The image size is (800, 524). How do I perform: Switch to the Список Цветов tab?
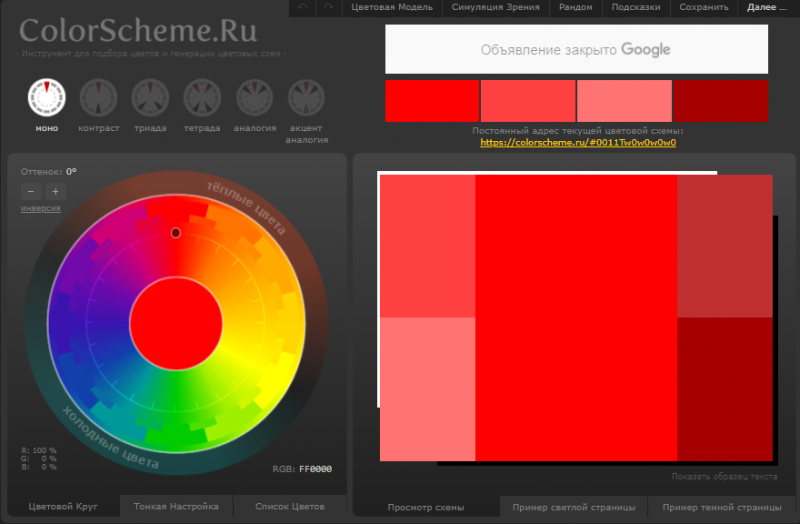[290, 506]
